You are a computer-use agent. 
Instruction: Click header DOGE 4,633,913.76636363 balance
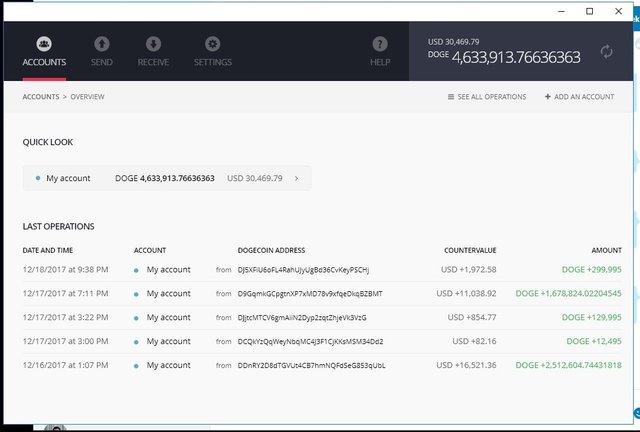pos(504,57)
